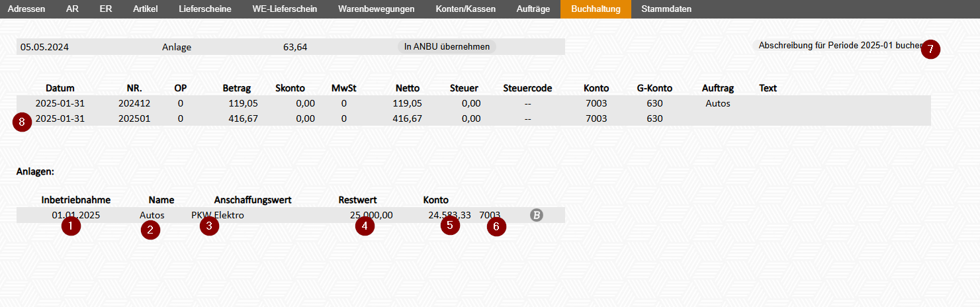
Task: Click the gray B icon in Anlagen row
Action: pos(537,215)
